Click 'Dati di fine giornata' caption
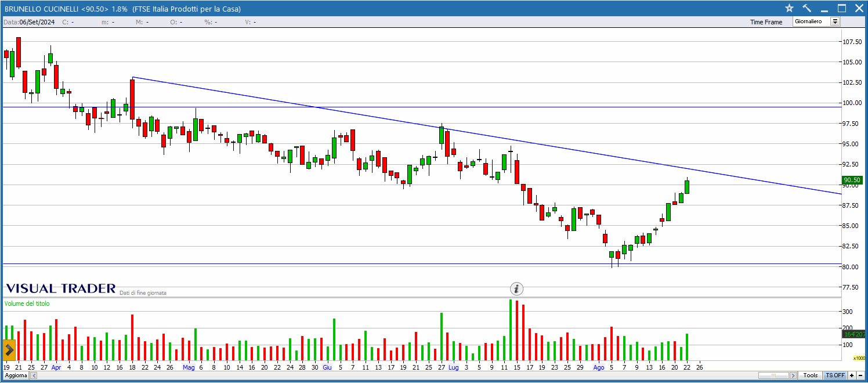The width and height of the screenshot is (868, 383). click(x=143, y=293)
